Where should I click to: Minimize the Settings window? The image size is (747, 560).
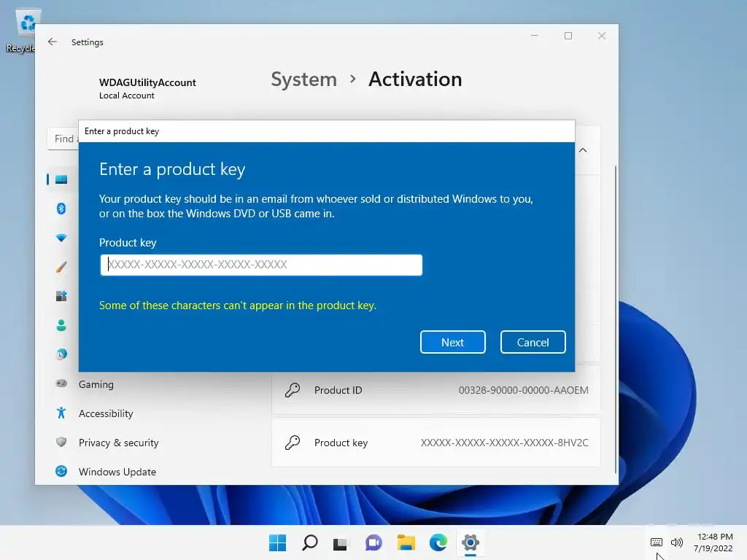(x=535, y=36)
